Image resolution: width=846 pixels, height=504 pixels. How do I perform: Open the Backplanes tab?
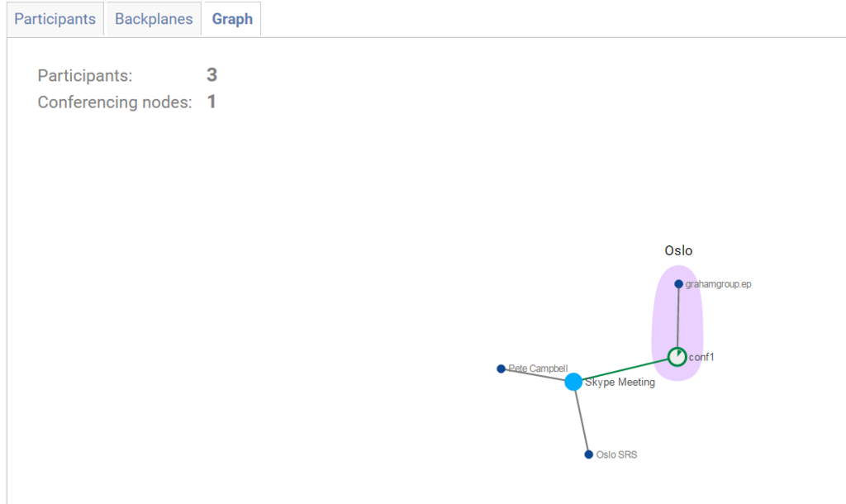(x=154, y=19)
